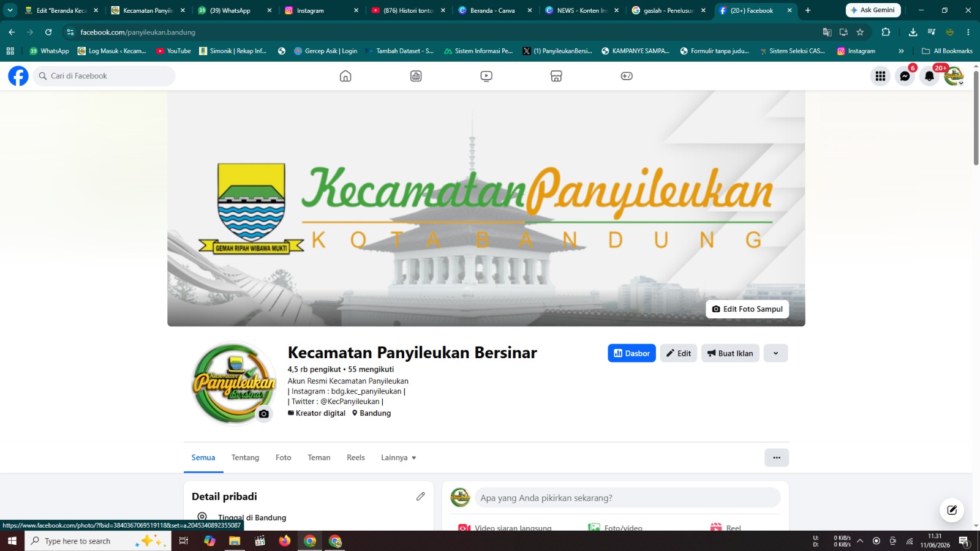Image resolution: width=980 pixels, height=551 pixels.
Task: Click the Cari di Facebook search field
Action: [x=104, y=76]
